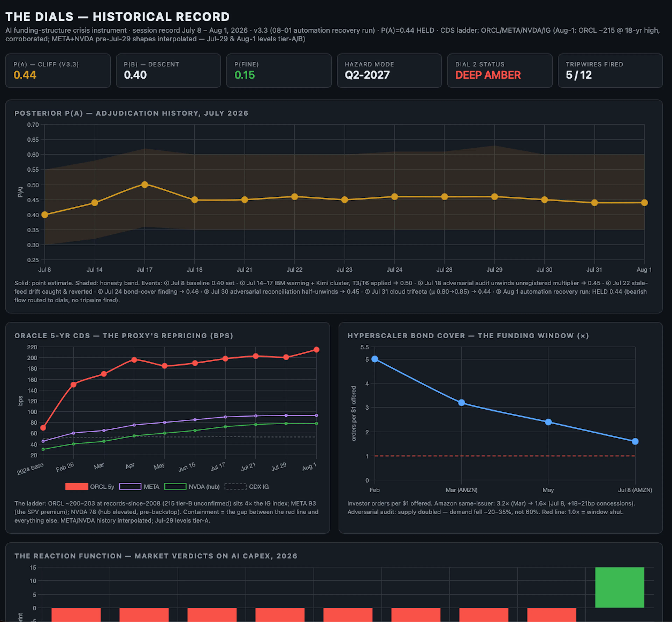Click the ORCL May data point on CDS chart
Screen dimensions: 672x622
pyautogui.click(x=165, y=366)
